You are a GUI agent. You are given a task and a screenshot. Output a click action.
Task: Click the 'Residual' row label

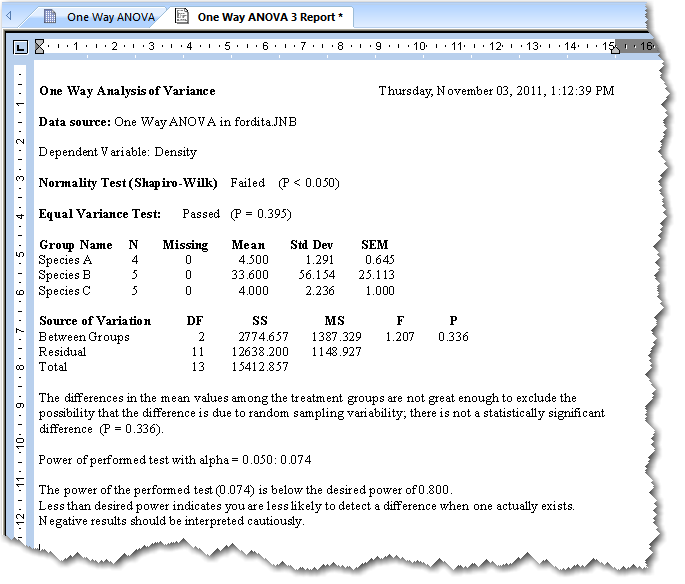[62, 352]
